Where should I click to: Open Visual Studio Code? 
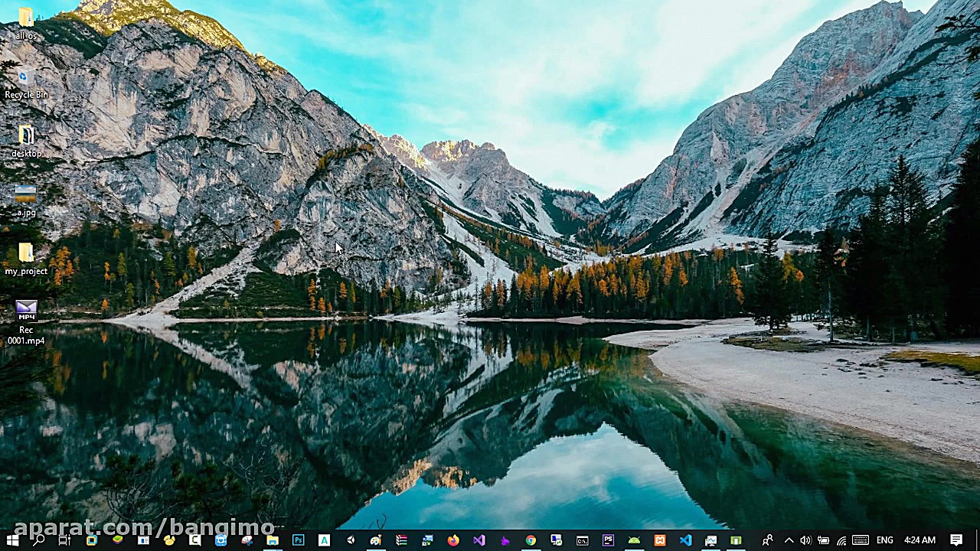[684, 541]
